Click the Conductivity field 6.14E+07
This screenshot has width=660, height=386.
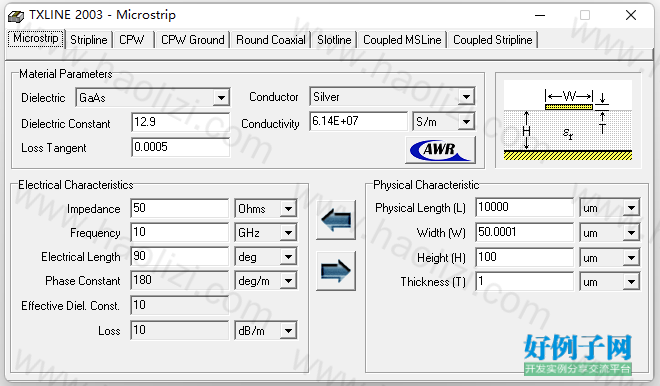[x=358, y=121]
